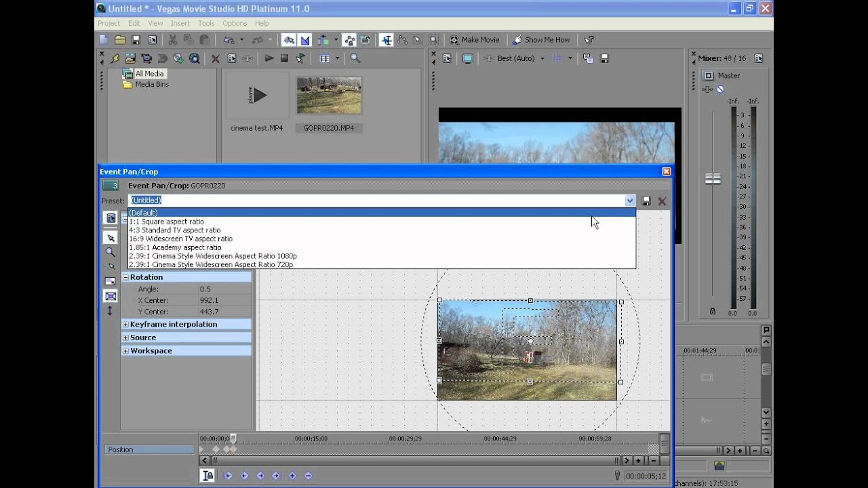868x488 pixels.
Task: Delete the Pan/Crop preset with the X
Action: (x=662, y=201)
